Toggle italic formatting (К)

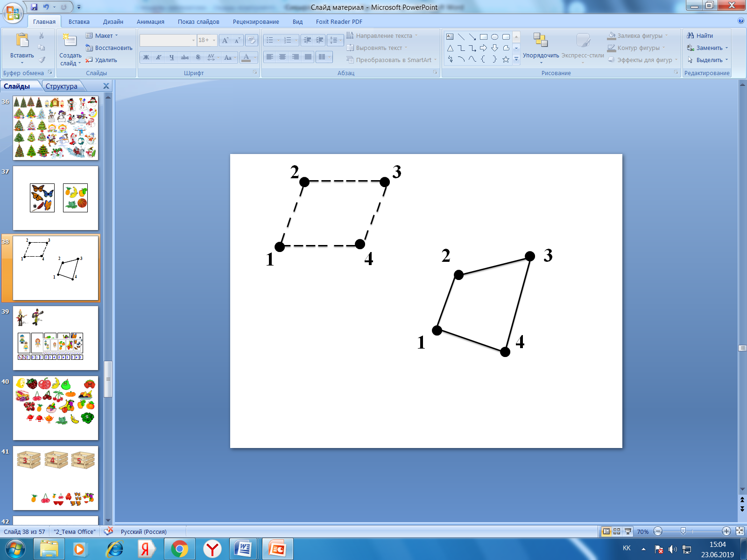159,57
